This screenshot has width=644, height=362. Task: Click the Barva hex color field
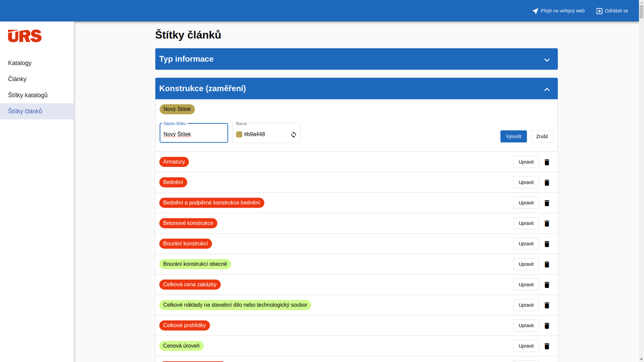(266, 133)
